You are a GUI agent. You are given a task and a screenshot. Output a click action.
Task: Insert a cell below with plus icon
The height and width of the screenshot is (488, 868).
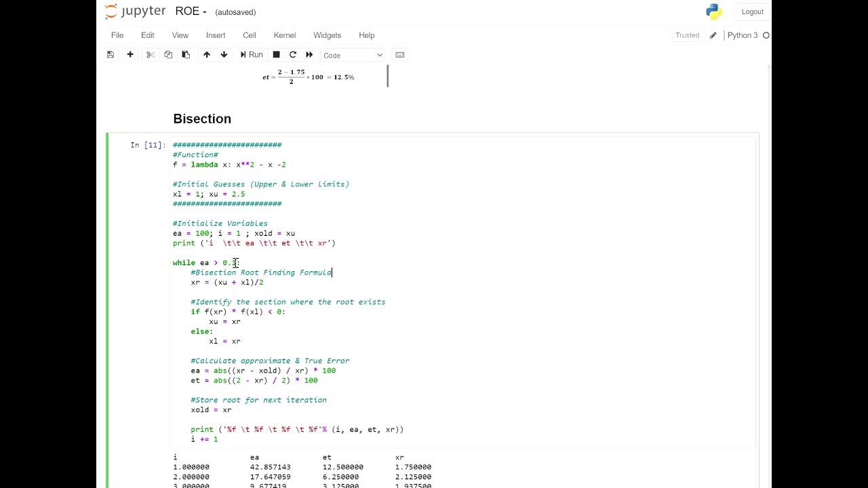tap(130, 55)
